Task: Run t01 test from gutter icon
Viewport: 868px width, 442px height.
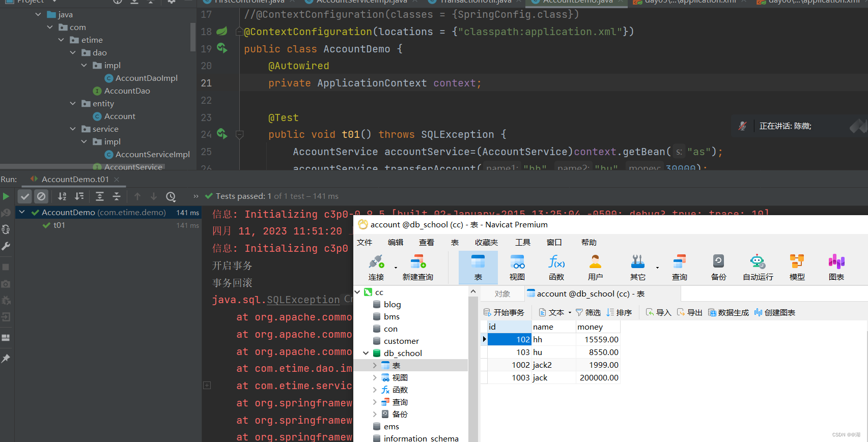Action: tap(222, 134)
